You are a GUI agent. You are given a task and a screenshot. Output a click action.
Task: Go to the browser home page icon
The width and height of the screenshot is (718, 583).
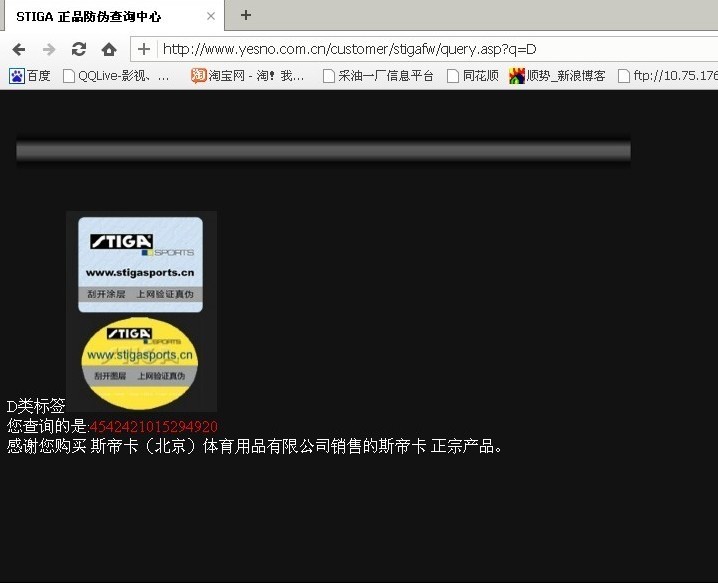coord(109,49)
